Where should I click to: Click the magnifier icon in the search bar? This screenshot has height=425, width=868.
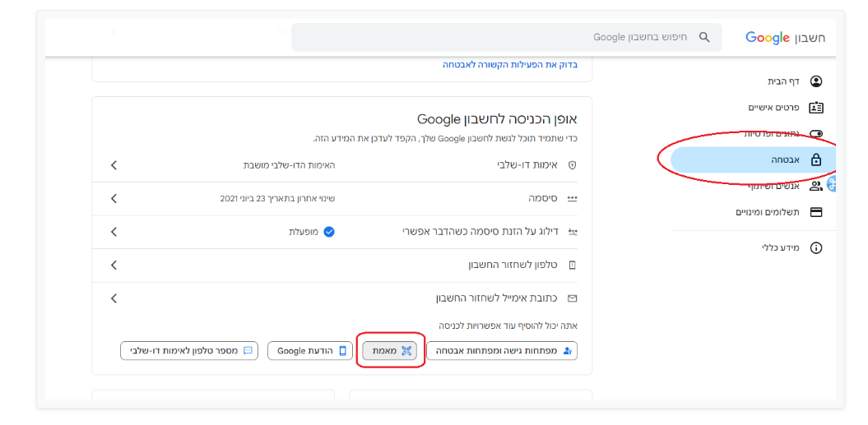click(x=704, y=37)
